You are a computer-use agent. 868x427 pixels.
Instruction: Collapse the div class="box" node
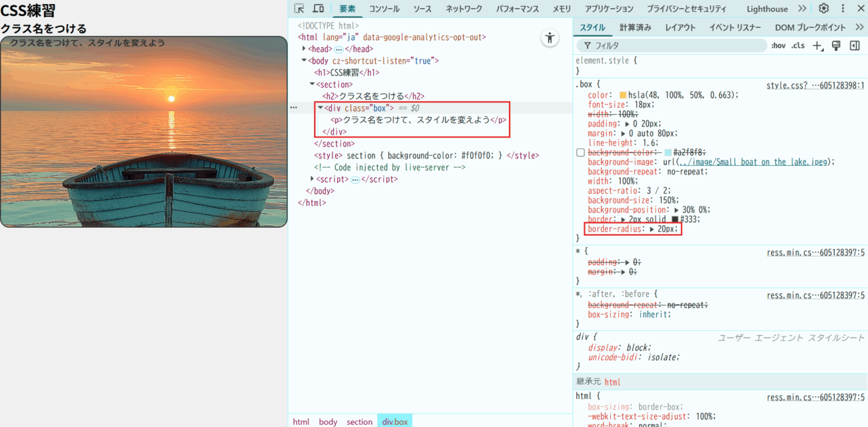tap(320, 108)
